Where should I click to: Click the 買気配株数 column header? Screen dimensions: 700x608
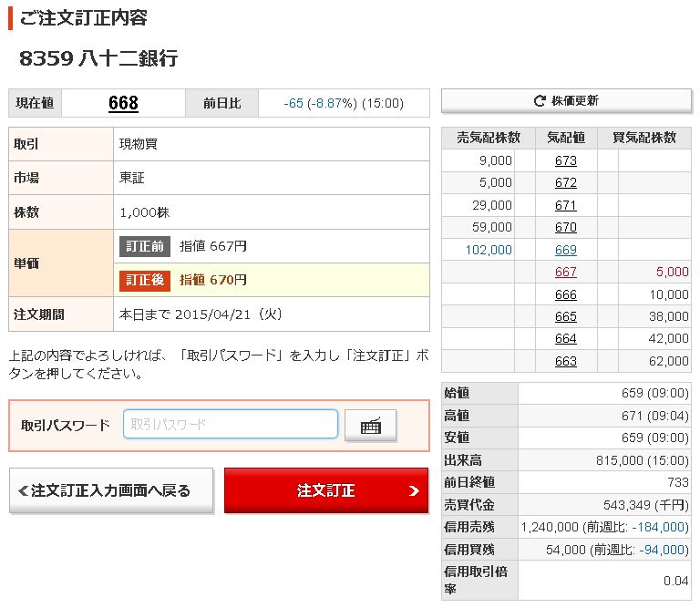tap(644, 138)
